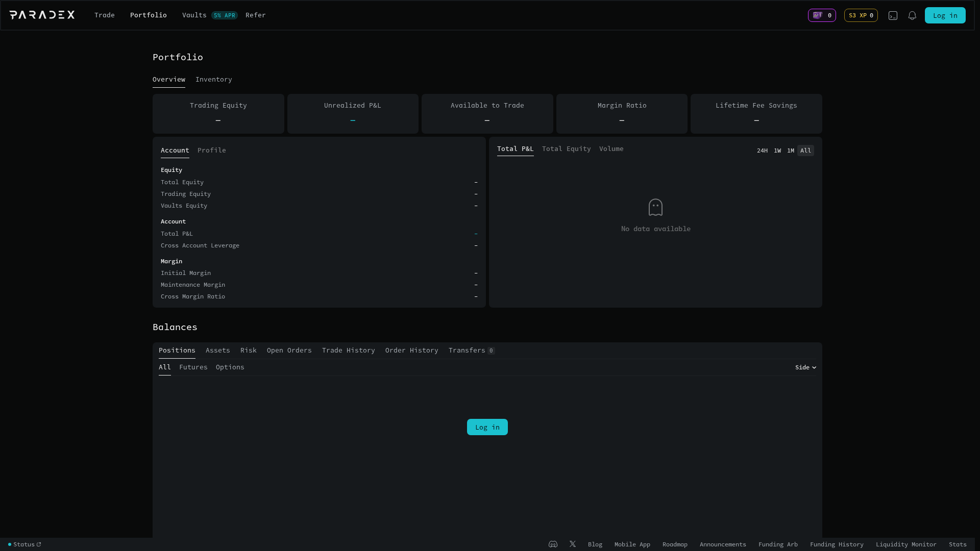Viewport: 980px width, 551px height.
Task: Open the Discord icon in footer
Action: click(553, 544)
